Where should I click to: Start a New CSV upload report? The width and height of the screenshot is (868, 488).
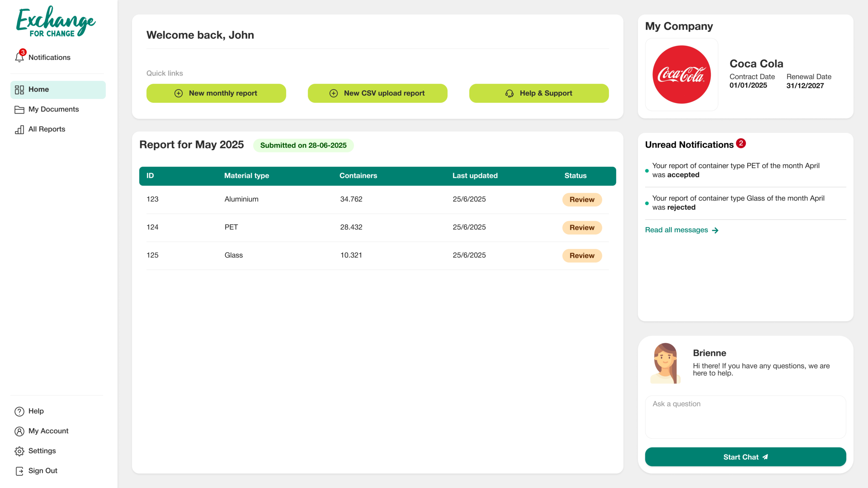(x=377, y=93)
